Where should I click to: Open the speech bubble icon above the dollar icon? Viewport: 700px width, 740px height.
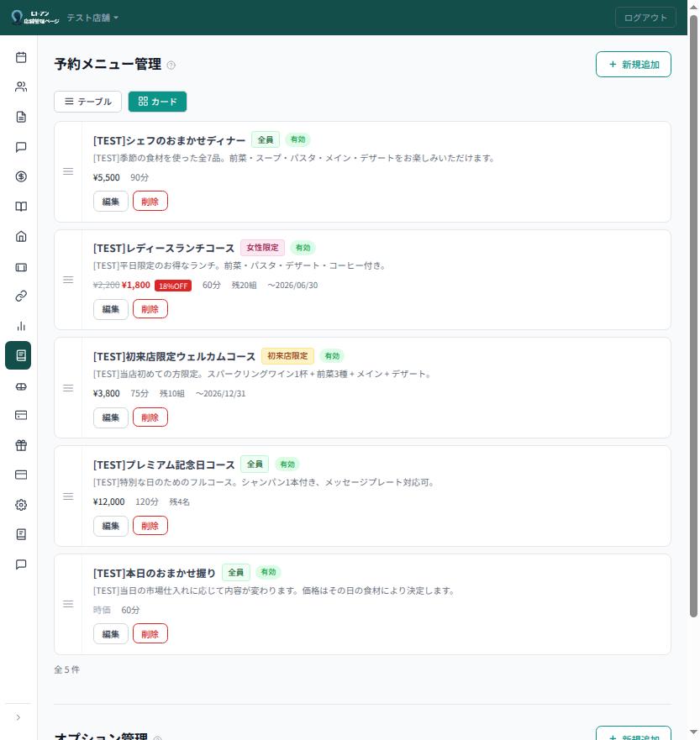tap(21, 147)
